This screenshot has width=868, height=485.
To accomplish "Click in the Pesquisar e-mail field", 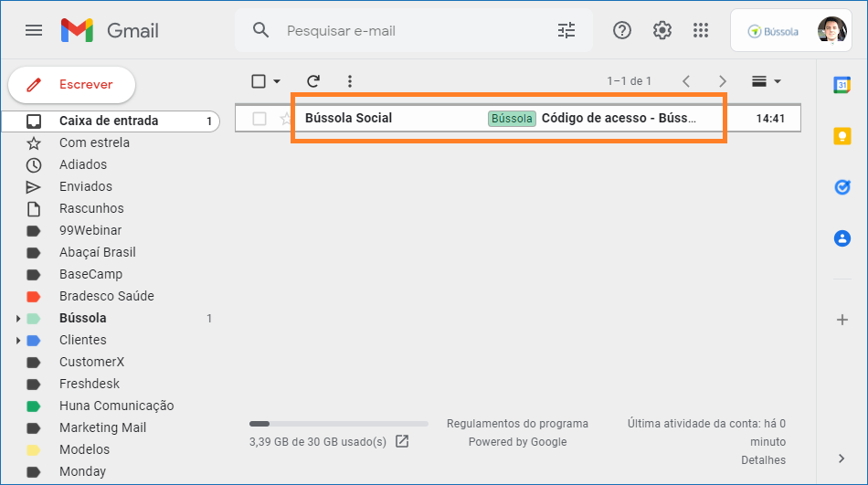I will coord(414,30).
